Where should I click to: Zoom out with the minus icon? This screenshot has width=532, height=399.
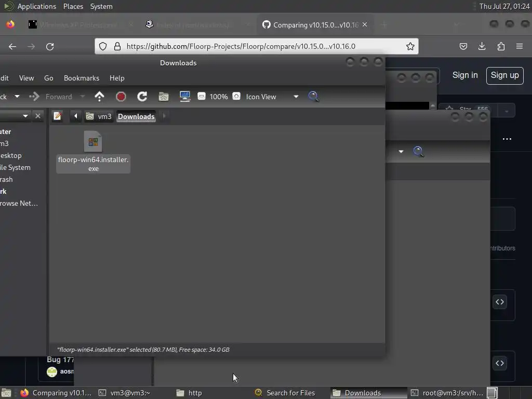click(x=202, y=96)
